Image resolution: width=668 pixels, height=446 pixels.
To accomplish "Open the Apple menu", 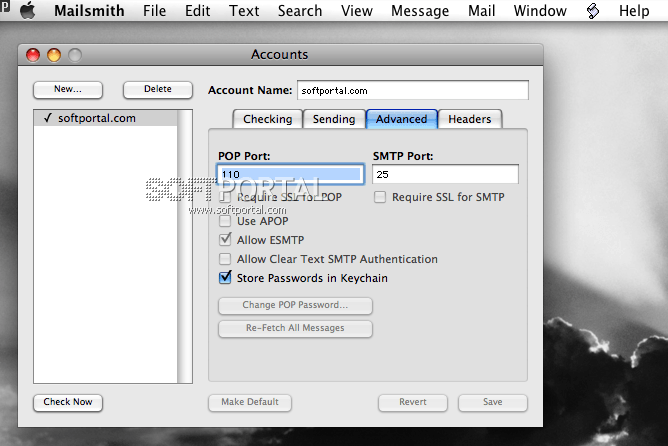I will coord(27,11).
